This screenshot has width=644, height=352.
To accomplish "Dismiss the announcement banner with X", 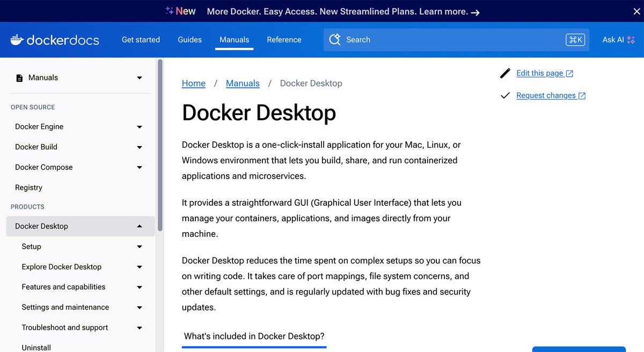I will (636, 11).
